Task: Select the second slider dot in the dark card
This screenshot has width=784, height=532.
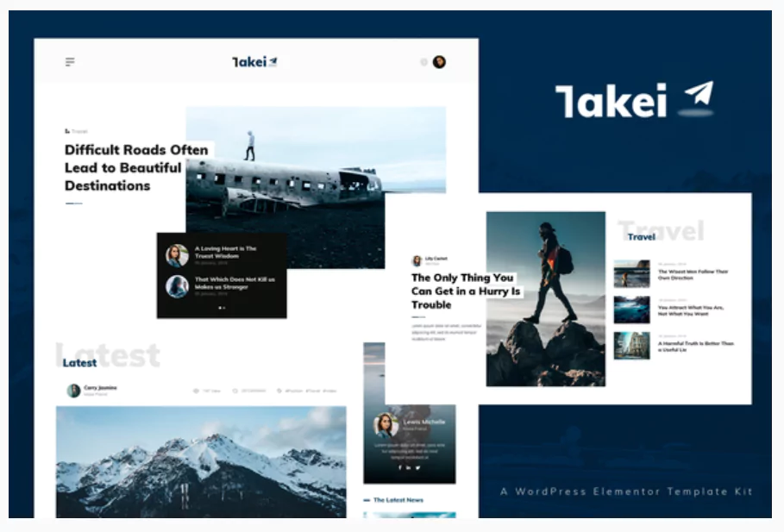Action: click(224, 308)
